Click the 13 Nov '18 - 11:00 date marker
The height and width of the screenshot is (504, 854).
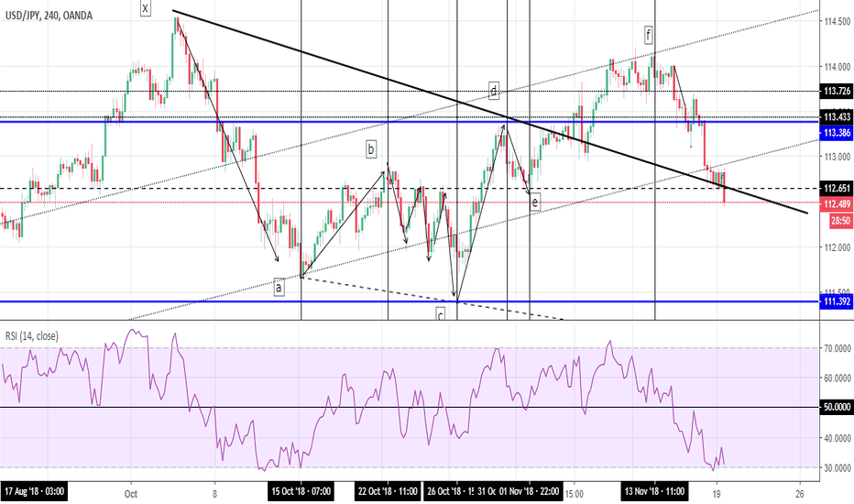coord(654,491)
